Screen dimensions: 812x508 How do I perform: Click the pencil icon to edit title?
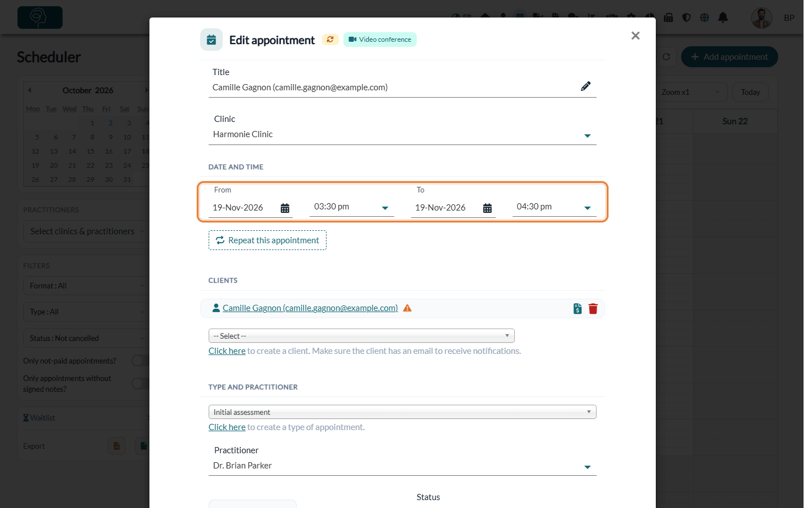tap(586, 86)
